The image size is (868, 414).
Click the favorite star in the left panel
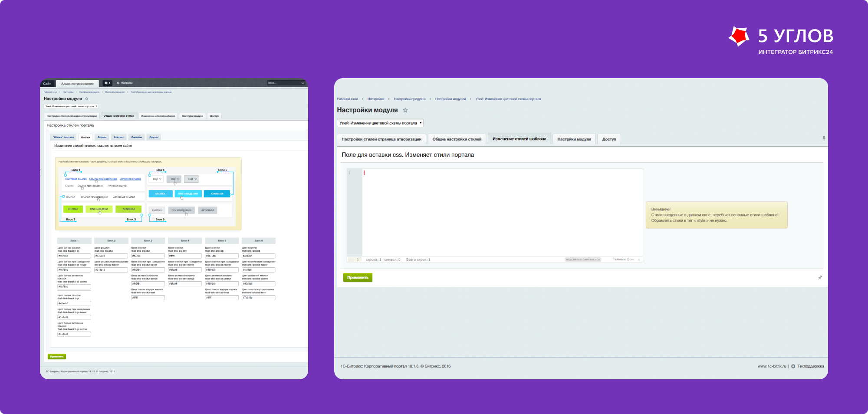click(86, 99)
